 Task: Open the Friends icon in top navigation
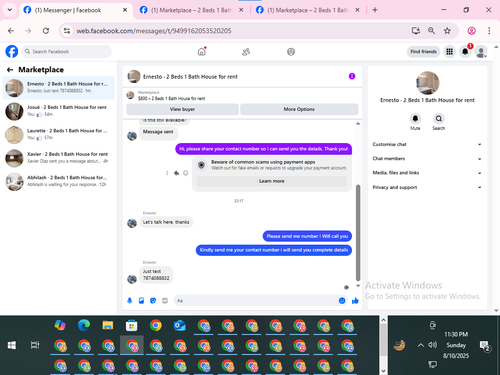coord(246,52)
